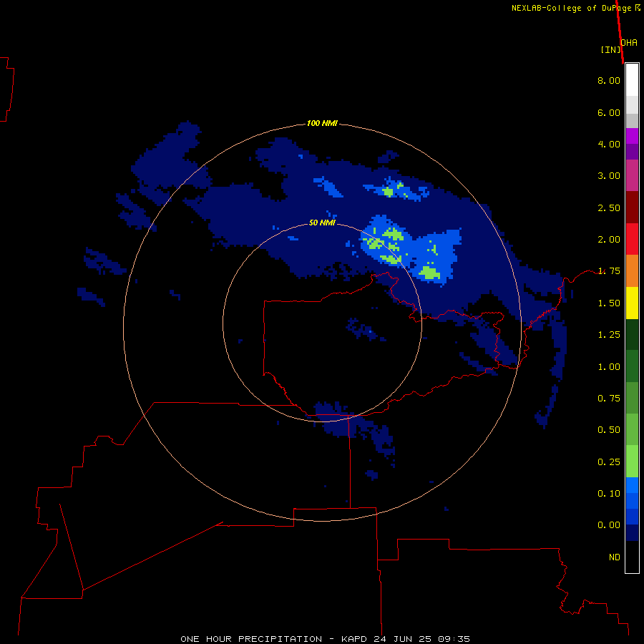This screenshot has height=644, width=644.
Task: Click the 100 NMI range ring label
Action: click(x=322, y=123)
